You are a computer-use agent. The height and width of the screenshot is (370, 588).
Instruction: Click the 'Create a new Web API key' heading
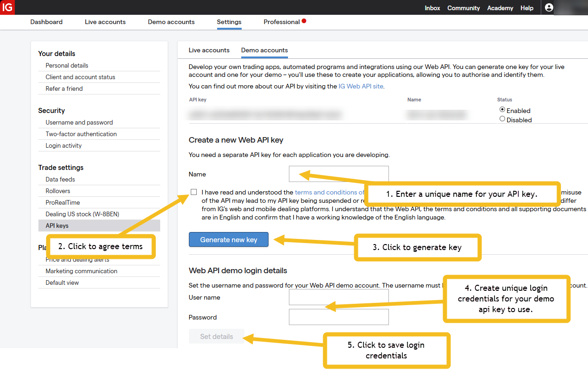[x=236, y=140]
